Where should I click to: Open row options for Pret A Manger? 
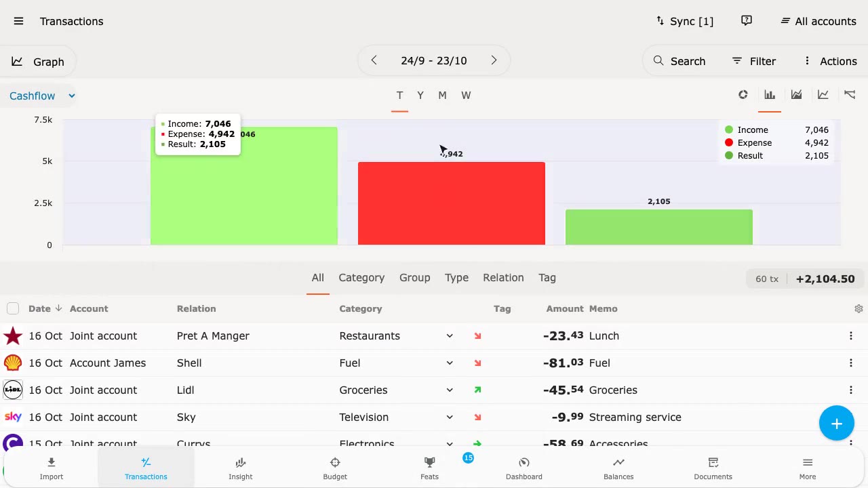(x=850, y=335)
